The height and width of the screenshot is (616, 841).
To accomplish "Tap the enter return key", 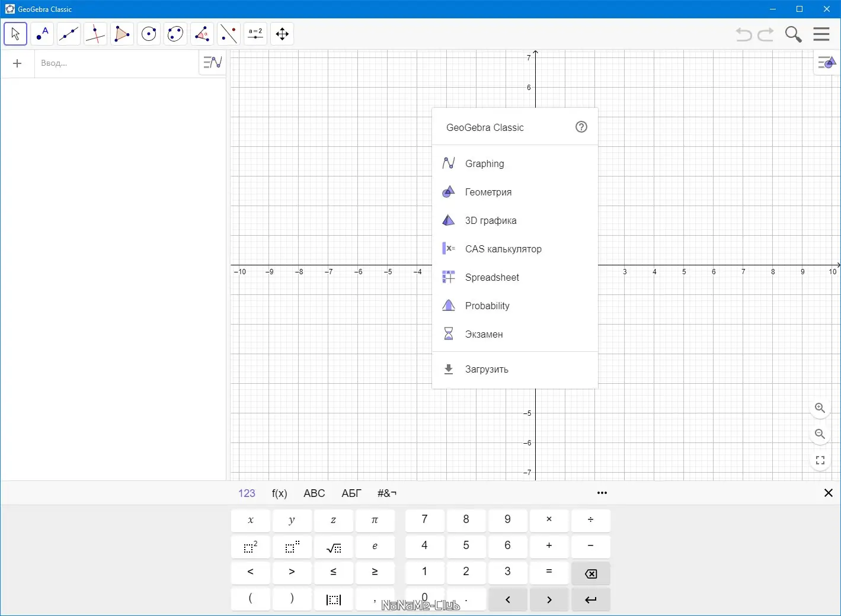I will pyautogui.click(x=591, y=599).
